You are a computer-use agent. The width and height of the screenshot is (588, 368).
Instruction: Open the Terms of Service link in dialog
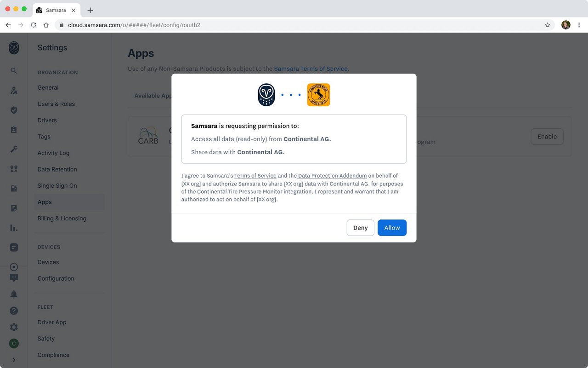pos(255,176)
